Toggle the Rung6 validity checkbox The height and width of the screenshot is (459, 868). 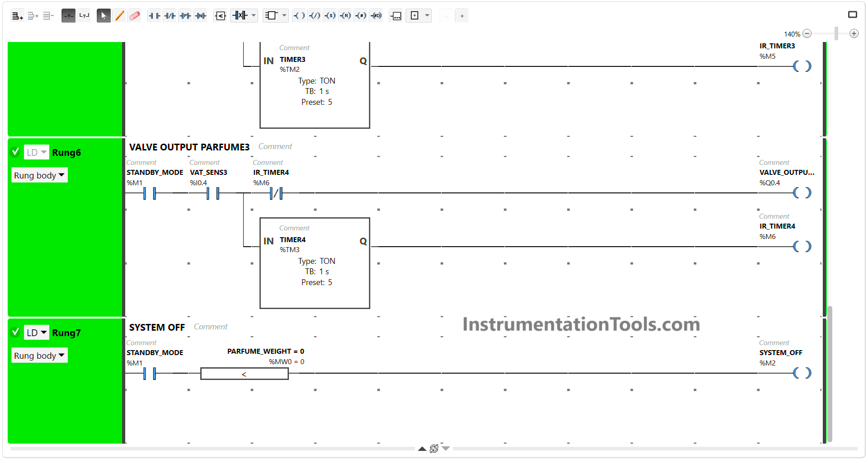[x=15, y=152]
